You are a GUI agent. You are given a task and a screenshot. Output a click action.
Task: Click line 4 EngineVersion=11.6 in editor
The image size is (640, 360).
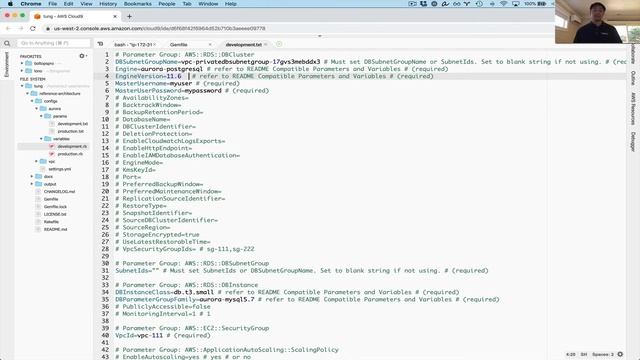click(148, 76)
